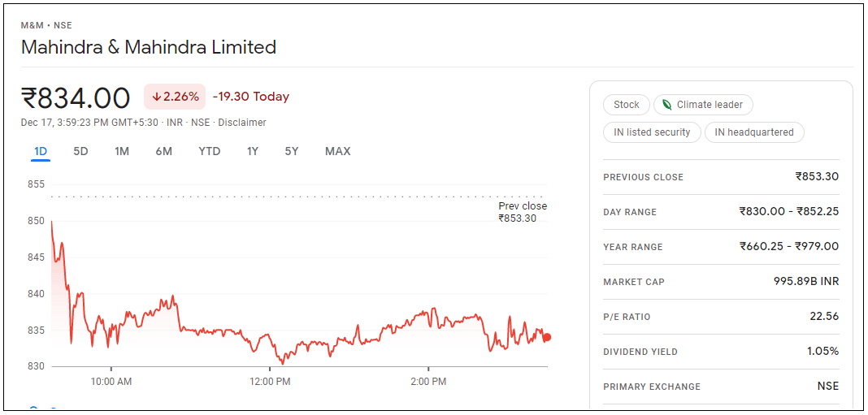Select the YTD time range tab
Viewport: 868px width, 415px height.
[x=209, y=152]
